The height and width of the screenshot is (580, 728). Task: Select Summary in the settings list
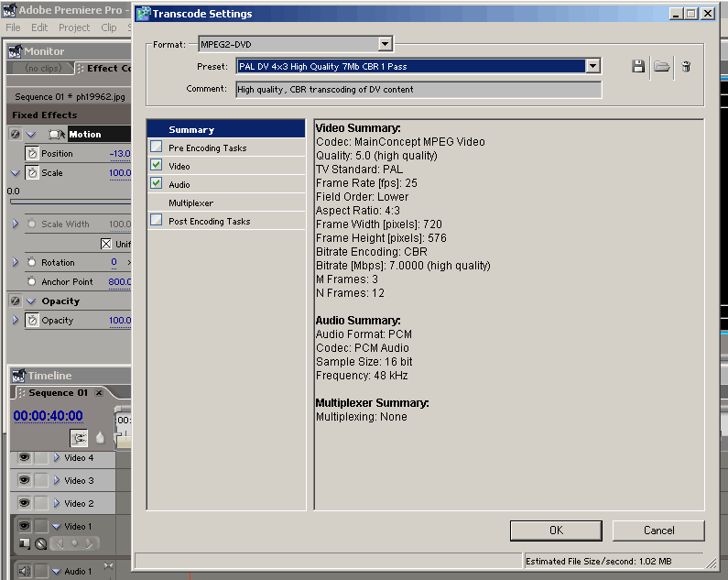[x=226, y=129]
